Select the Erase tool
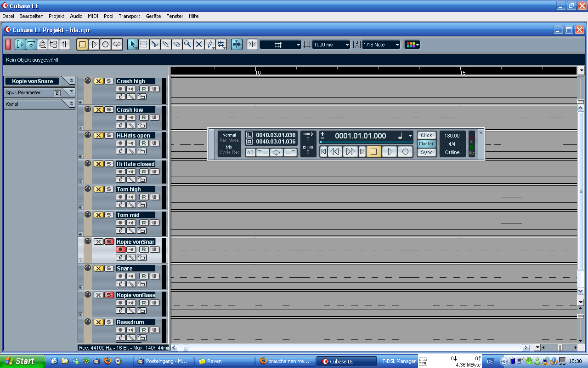588x368 pixels. 177,45
